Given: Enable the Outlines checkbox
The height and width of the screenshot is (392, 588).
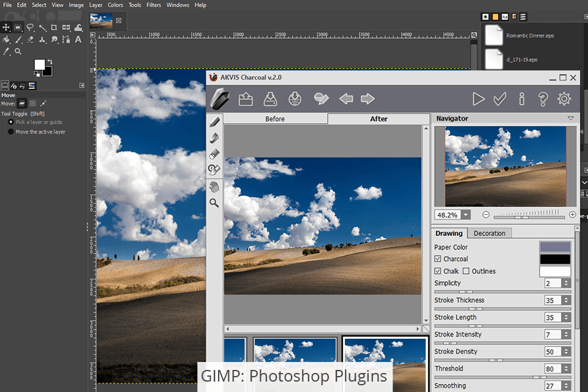Looking at the screenshot, I should pyautogui.click(x=466, y=271).
